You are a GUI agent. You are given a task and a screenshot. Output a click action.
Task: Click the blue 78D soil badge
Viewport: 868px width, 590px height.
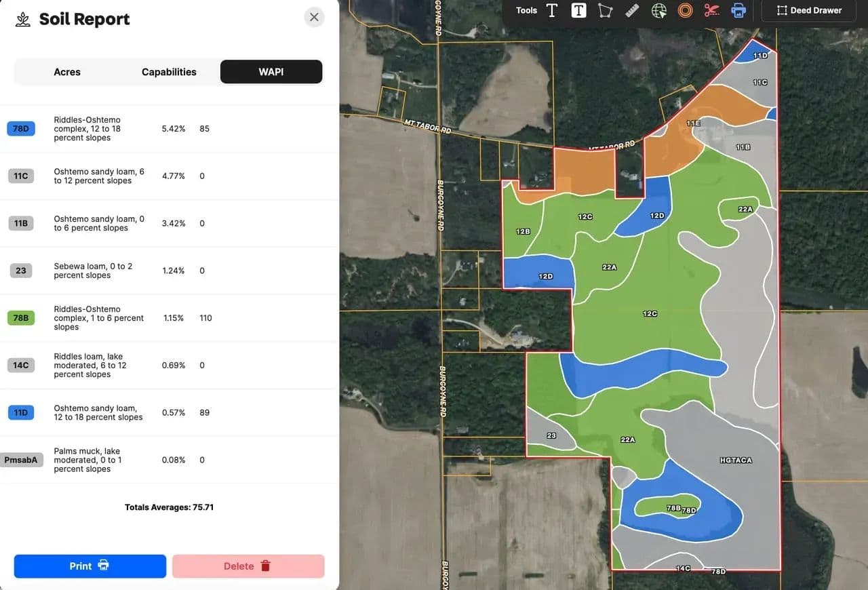(x=21, y=129)
